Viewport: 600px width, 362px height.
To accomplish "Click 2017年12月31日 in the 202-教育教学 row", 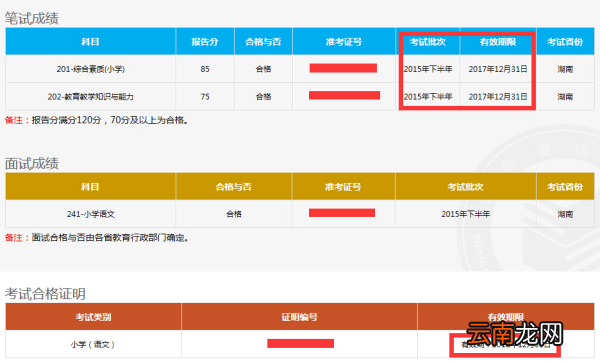I will [x=498, y=97].
